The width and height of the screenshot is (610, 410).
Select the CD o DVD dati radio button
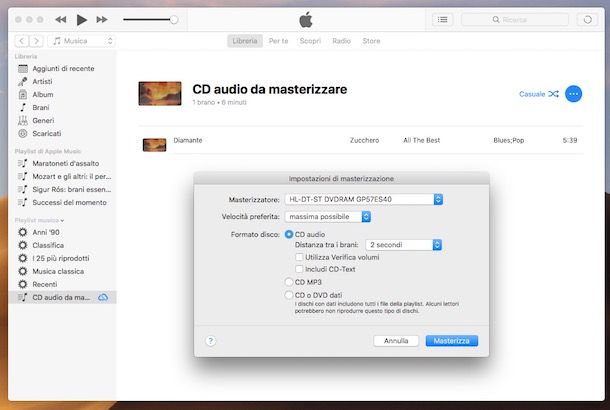[289, 295]
